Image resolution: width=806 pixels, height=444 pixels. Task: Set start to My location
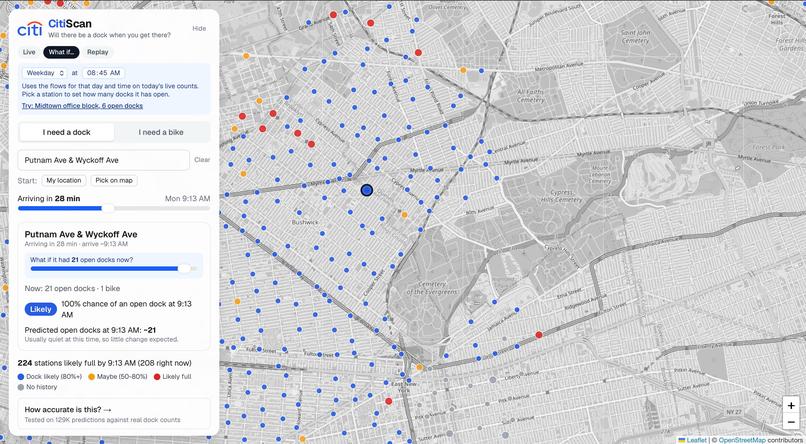point(64,180)
